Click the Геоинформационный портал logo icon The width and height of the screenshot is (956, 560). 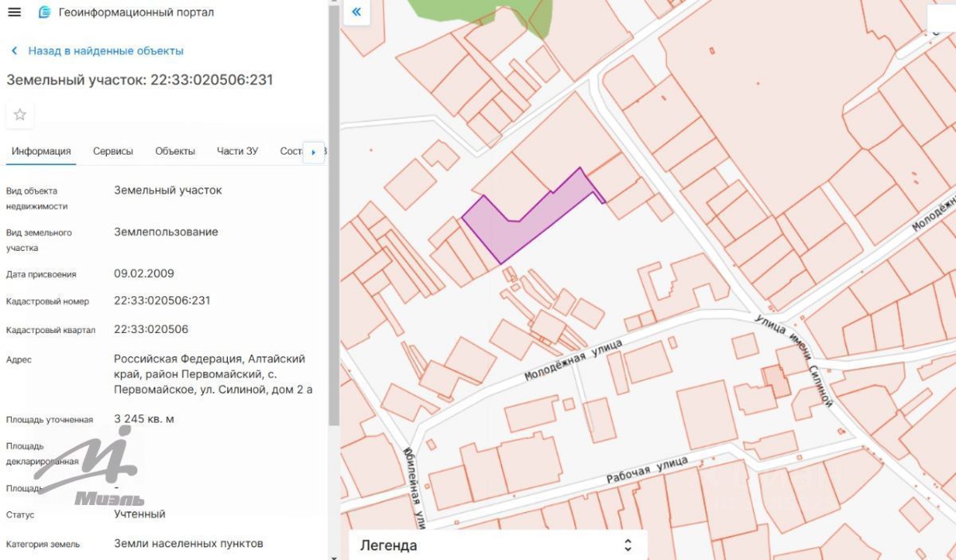45,12
